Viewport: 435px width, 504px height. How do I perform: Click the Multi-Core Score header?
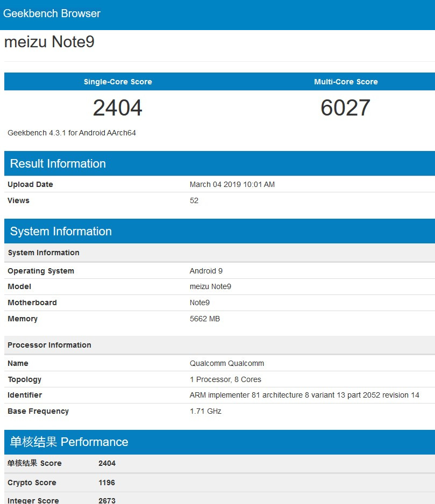point(346,82)
